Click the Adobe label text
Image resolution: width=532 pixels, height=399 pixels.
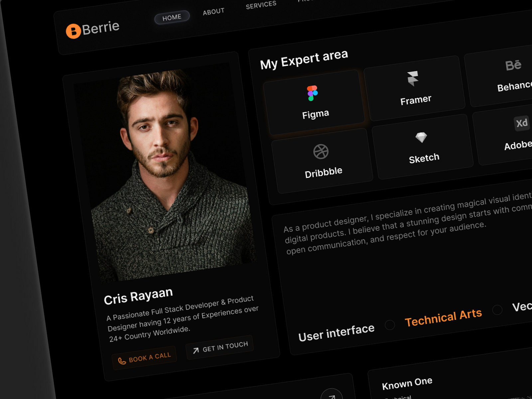518,145
